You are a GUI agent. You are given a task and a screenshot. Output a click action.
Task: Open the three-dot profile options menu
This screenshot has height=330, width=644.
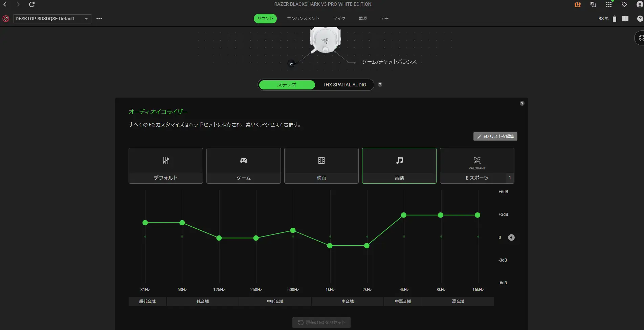99,19
